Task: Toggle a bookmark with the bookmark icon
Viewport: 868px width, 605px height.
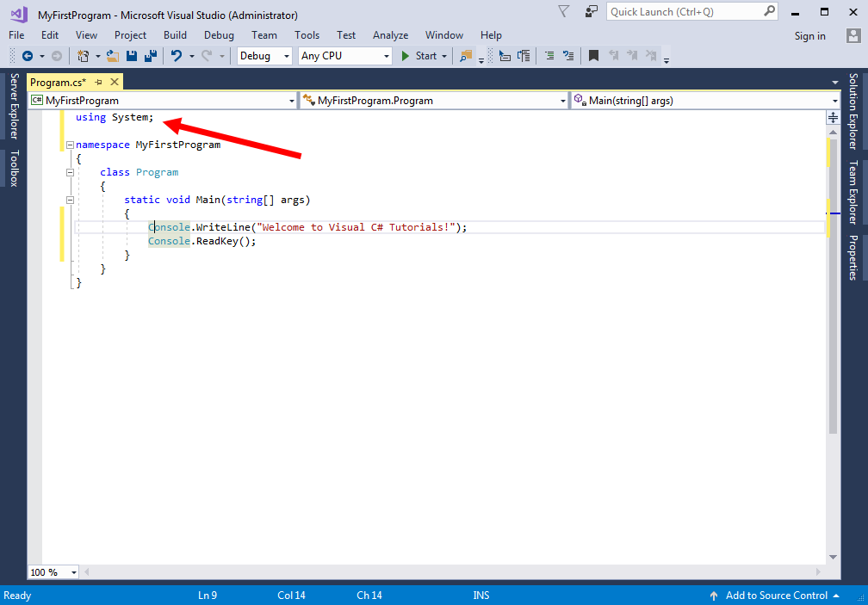Action: click(593, 56)
